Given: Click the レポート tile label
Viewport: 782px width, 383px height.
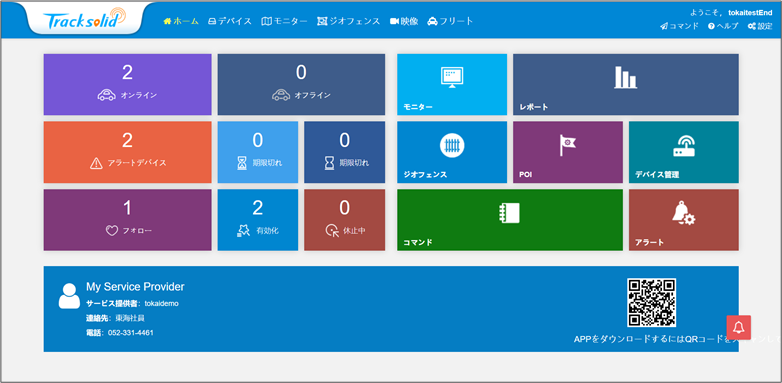Looking at the screenshot, I should click(x=534, y=107).
